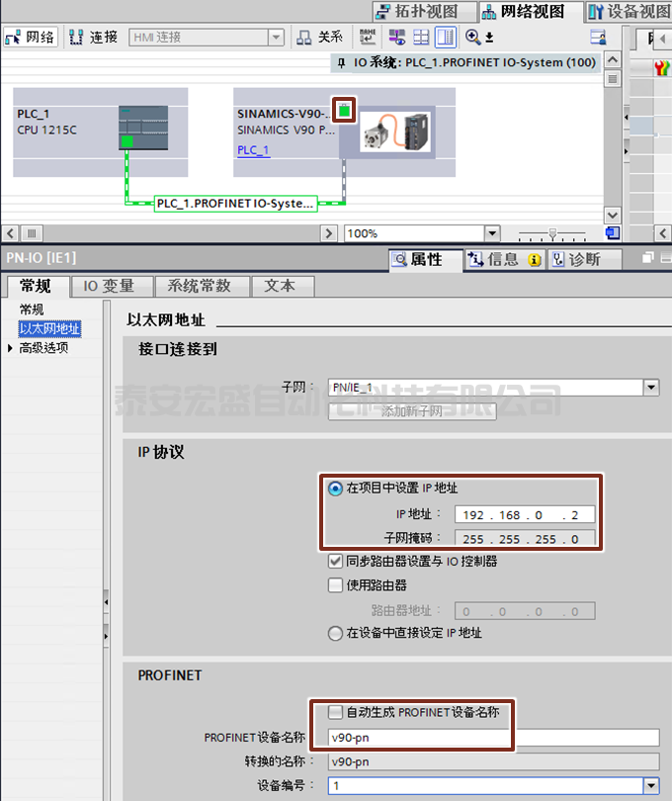The width and height of the screenshot is (672, 801).
Task: Open the 诊断 (Diagnostics) tab icon
Action: click(586, 259)
